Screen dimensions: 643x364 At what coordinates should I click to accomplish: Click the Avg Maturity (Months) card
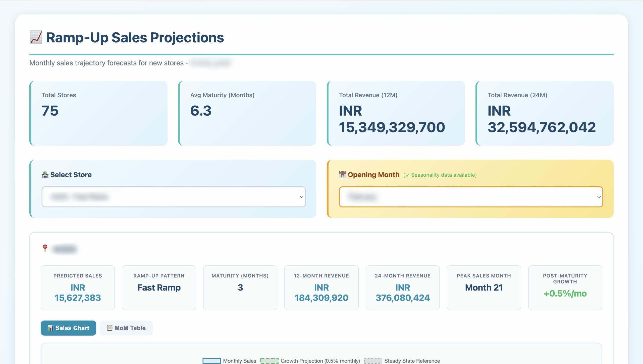click(247, 113)
